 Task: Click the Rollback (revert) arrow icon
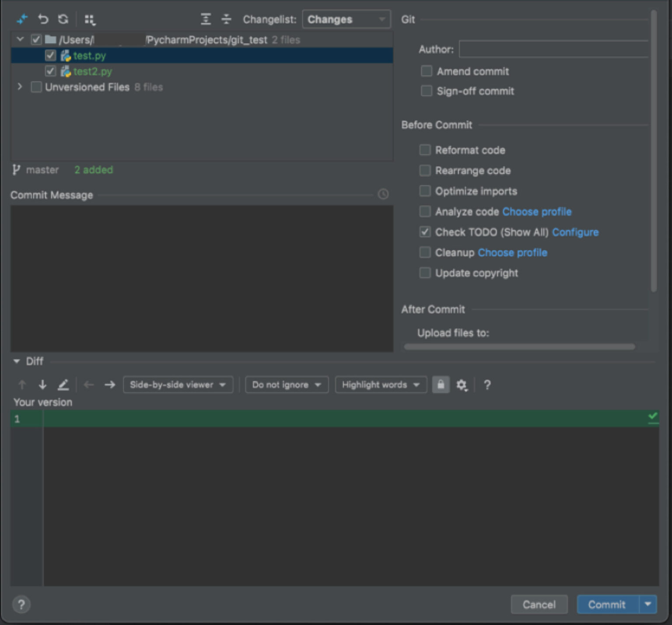(43, 19)
